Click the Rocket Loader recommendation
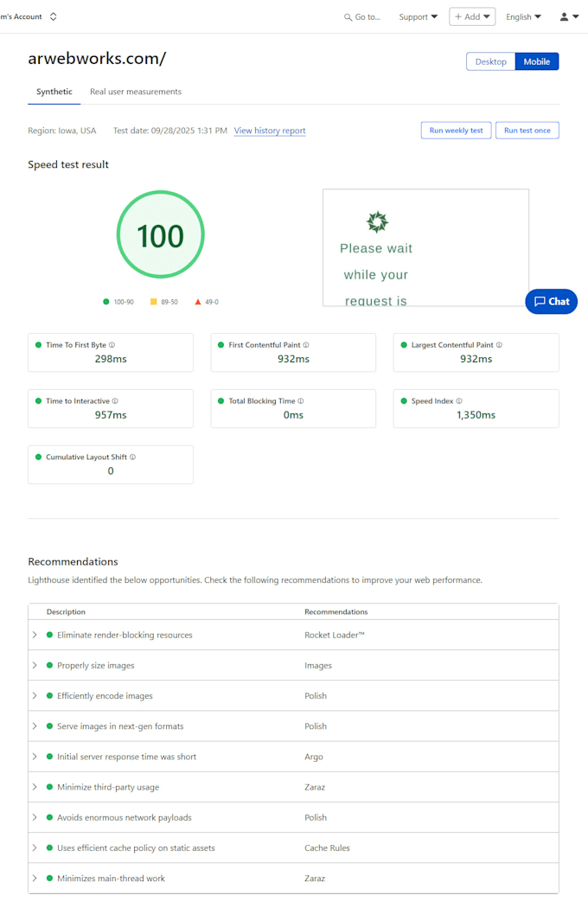588x908 pixels. (x=335, y=636)
